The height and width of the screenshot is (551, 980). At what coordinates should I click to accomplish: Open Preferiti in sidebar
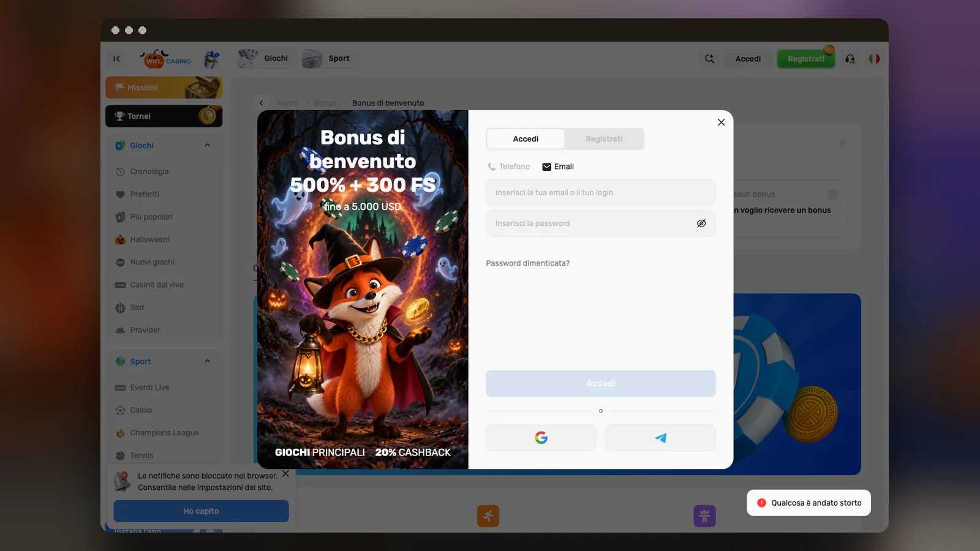145,194
